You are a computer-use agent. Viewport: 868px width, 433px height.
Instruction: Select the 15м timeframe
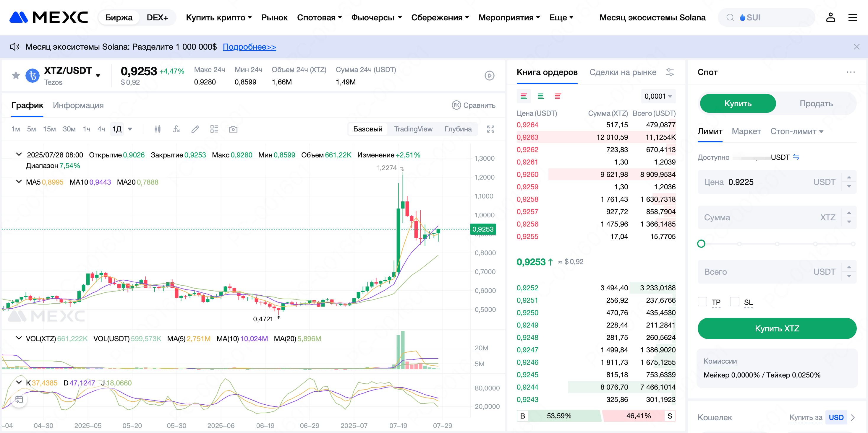(x=49, y=129)
